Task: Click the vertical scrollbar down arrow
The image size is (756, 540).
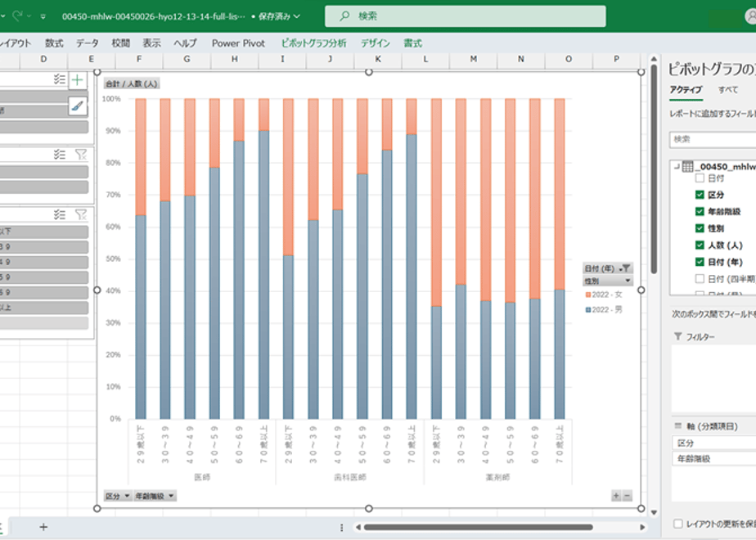Action: (x=654, y=512)
